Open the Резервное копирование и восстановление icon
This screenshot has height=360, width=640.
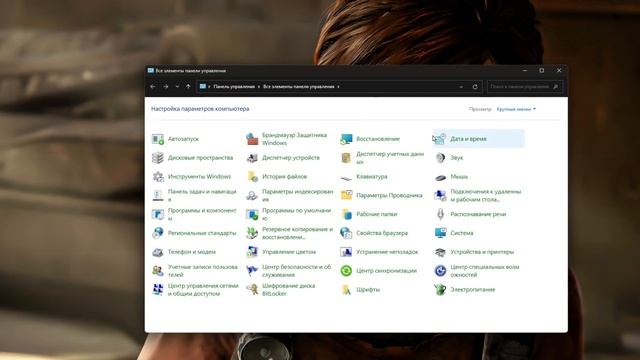(x=252, y=233)
